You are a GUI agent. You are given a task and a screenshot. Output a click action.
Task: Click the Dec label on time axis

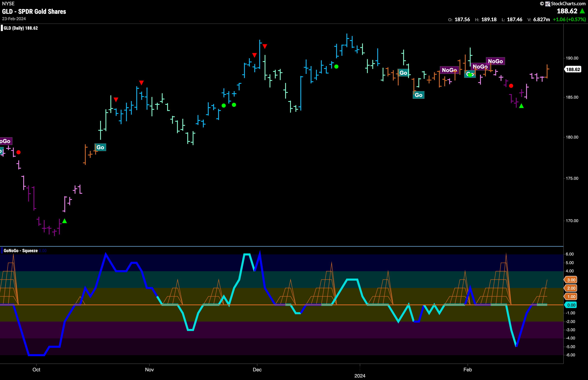[x=257, y=370]
